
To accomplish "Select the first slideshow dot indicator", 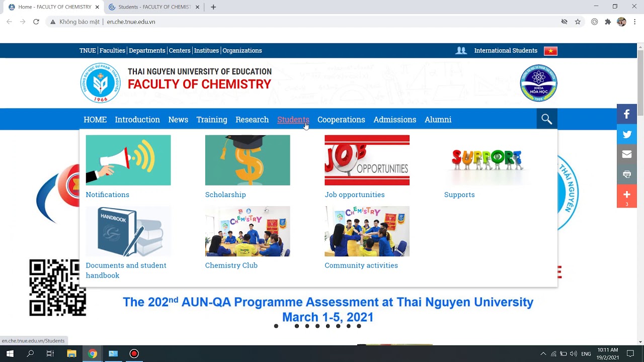I will [276, 326].
